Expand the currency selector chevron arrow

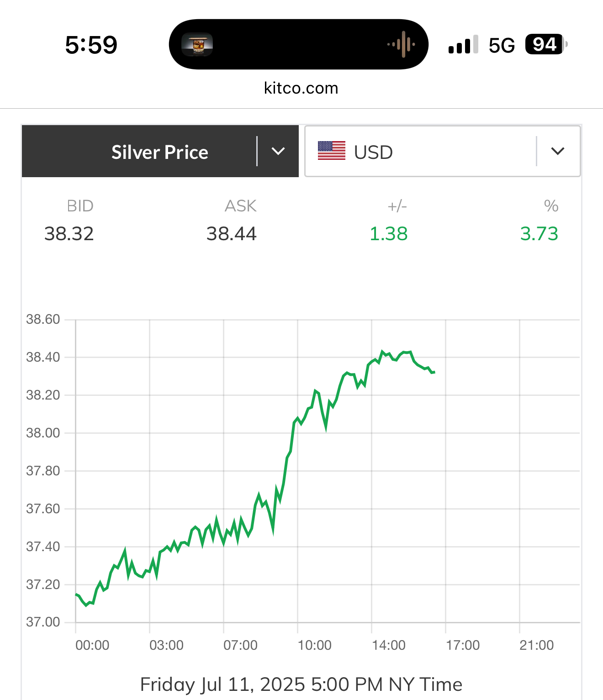point(558,151)
